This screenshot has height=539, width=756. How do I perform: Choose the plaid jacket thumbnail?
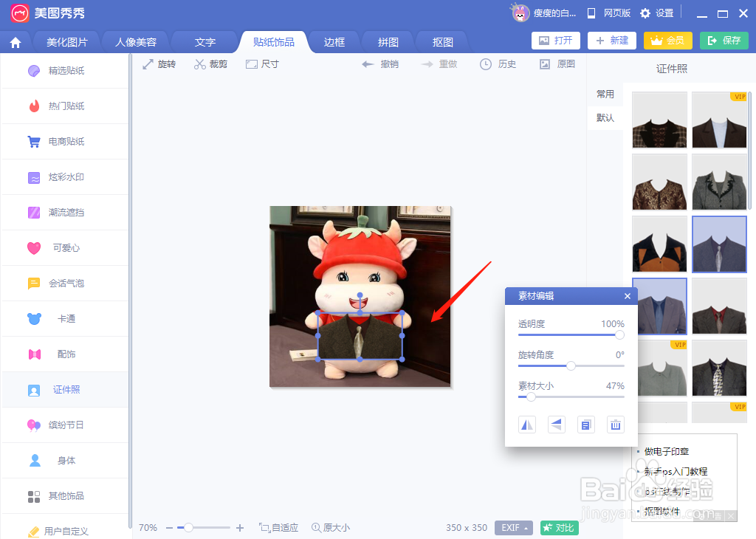click(659, 120)
